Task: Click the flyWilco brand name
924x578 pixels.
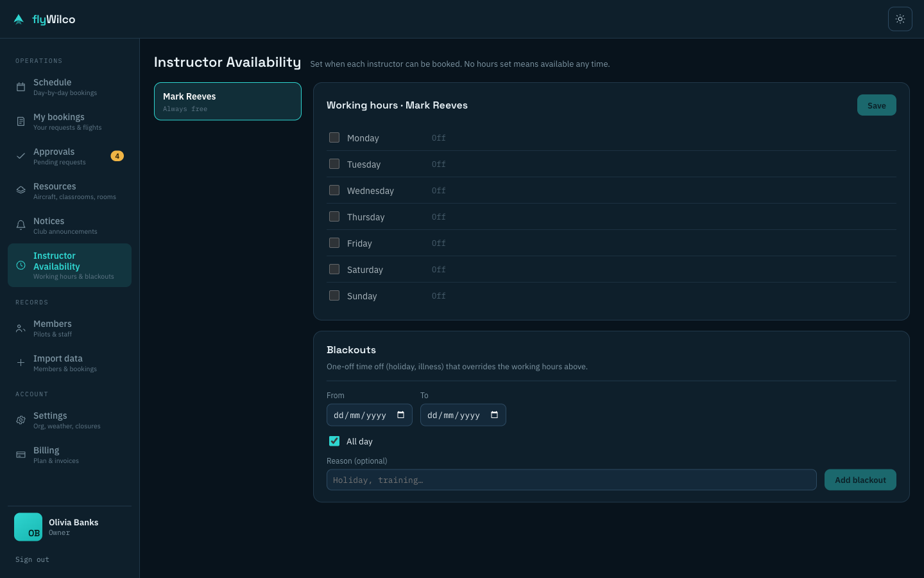Action: point(54,19)
